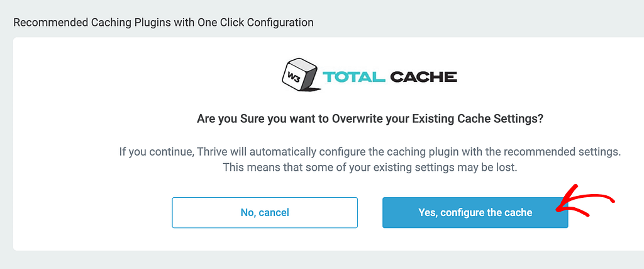Click the teal TOTAL word in the logo
644x269 pixels.
coord(354,76)
